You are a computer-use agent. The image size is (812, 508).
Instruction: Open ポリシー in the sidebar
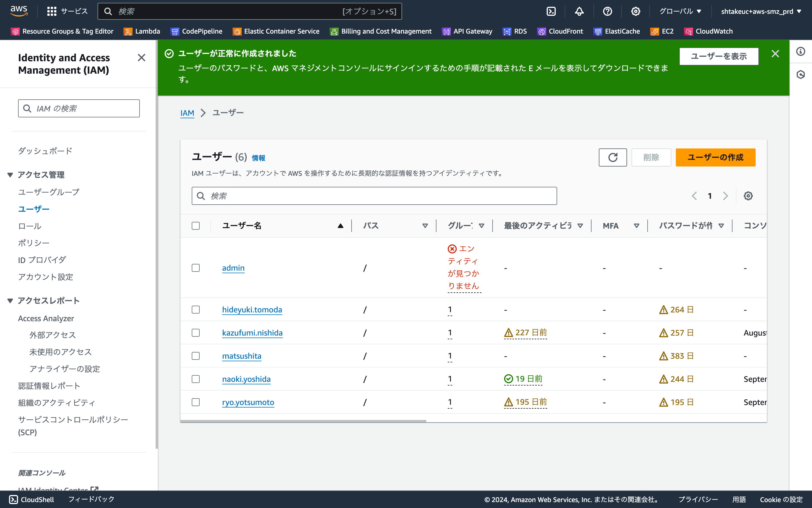[34, 243]
